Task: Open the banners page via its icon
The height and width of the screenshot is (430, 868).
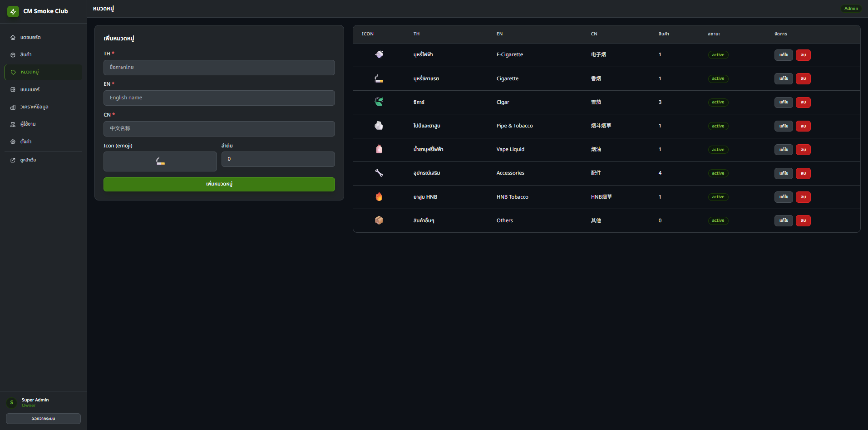Action: (x=13, y=90)
